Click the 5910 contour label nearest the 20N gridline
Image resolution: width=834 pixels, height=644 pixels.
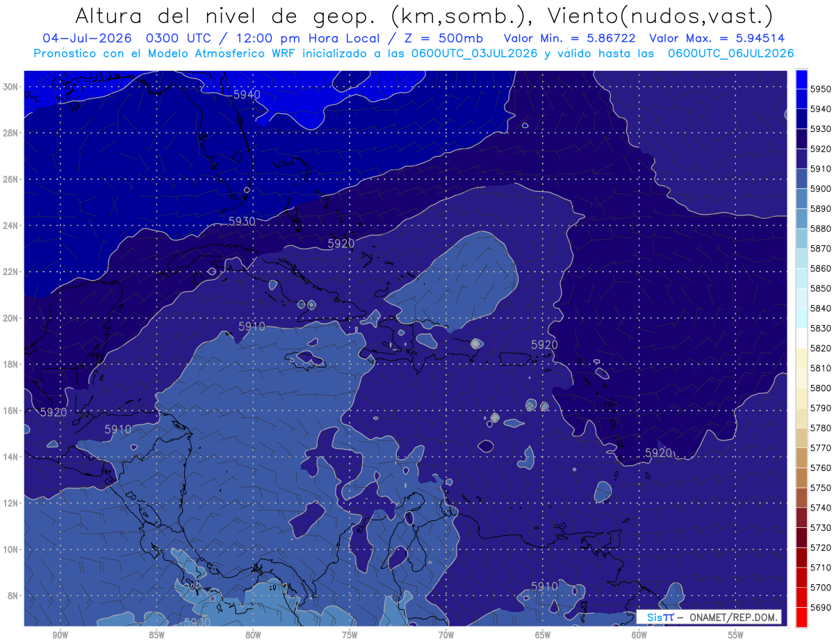[252, 326]
